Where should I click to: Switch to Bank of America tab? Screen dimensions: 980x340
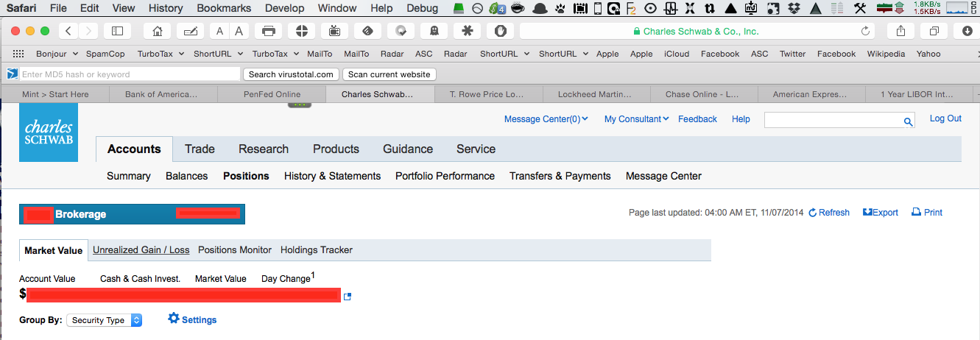pyautogui.click(x=163, y=94)
